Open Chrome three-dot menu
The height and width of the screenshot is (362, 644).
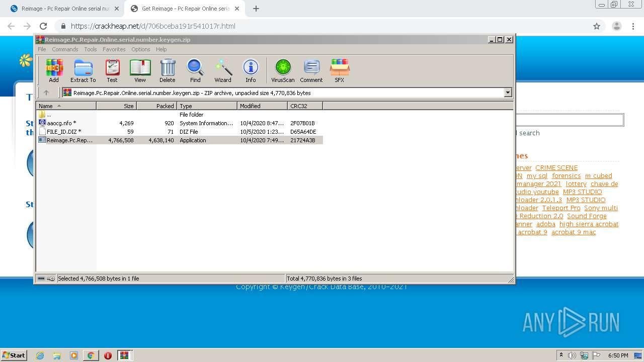point(633,26)
